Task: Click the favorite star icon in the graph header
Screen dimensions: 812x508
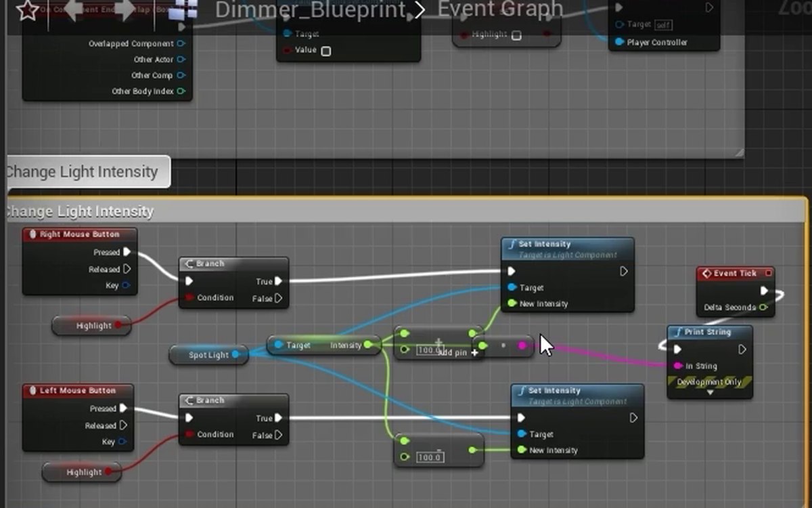Action: [27, 10]
